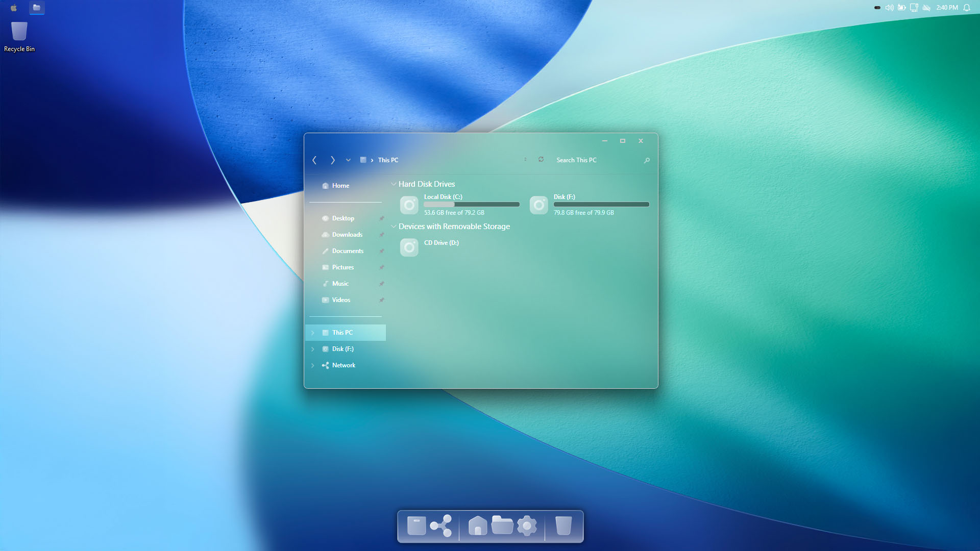Toggle the system tray switch

pos(877,8)
